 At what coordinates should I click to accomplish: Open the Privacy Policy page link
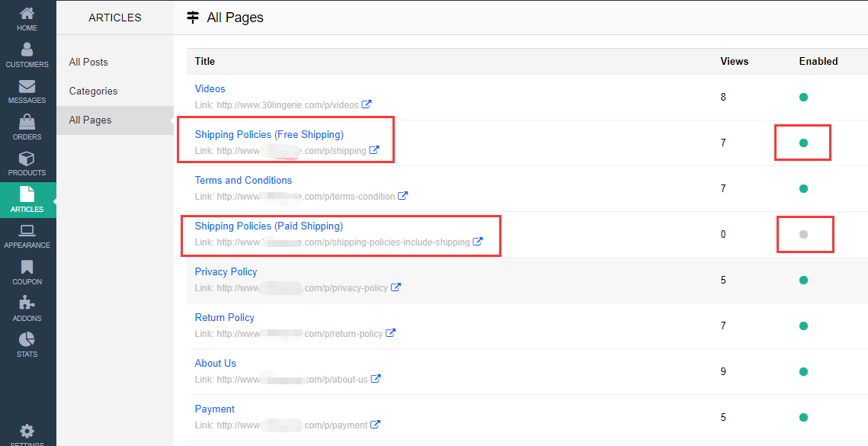(226, 271)
